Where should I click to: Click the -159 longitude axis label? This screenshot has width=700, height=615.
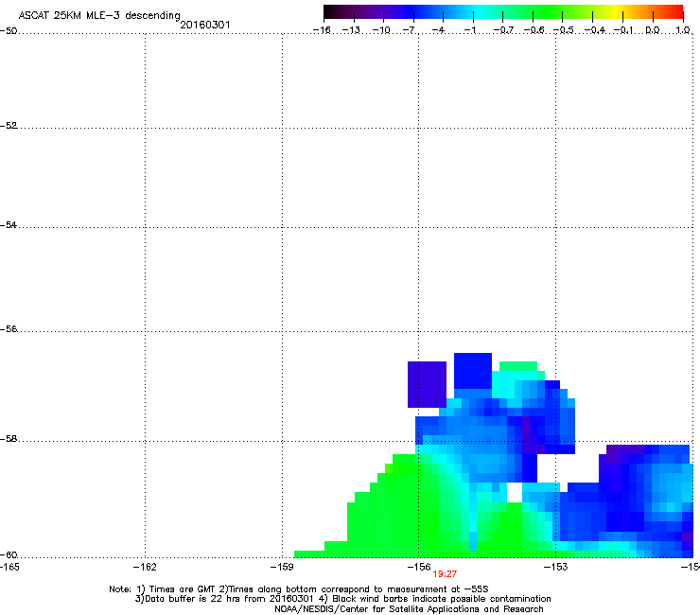pyautogui.click(x=282, y=567)
